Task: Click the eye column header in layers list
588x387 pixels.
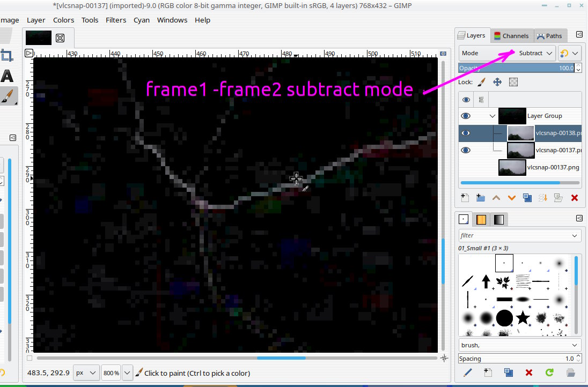Action: (x=466, y=100)
